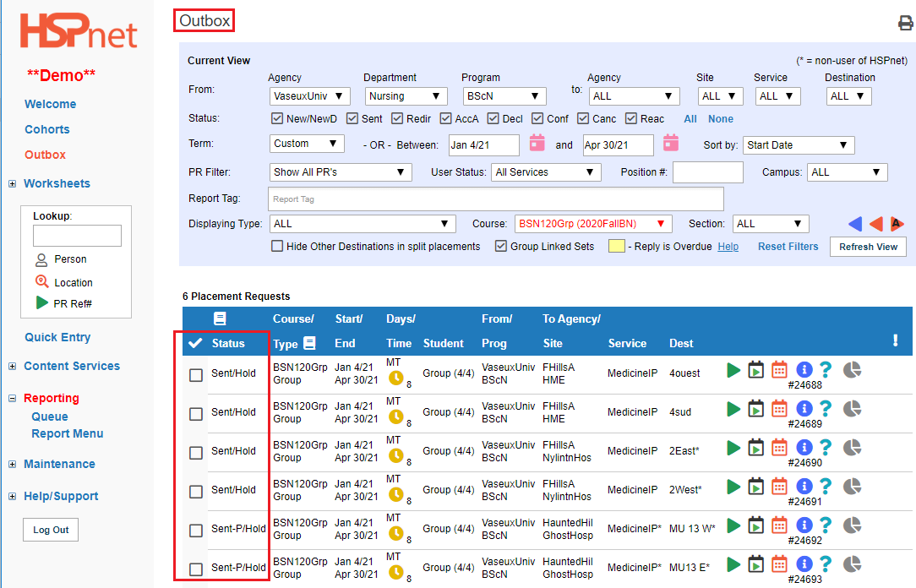The width and height of the screenshot is (916, 588).
Task: Click the Report Tag input field
Action: click(x=496, y=199)
